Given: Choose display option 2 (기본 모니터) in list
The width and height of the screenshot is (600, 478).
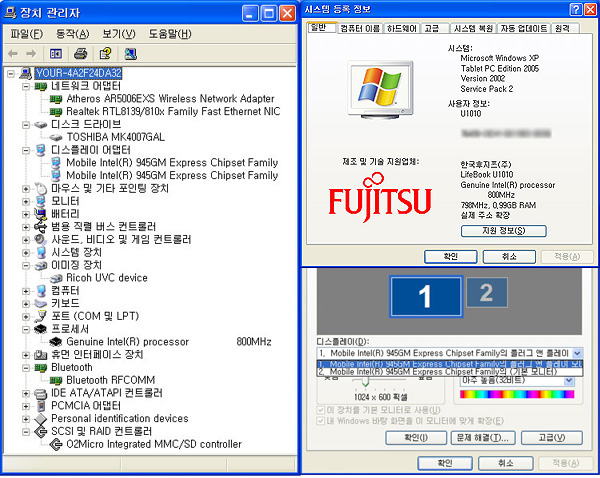Looking at the screenshot, I should coord(450,372).
